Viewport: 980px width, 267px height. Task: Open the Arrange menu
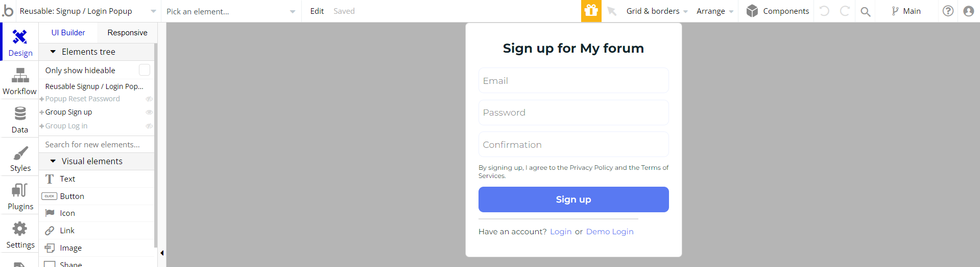pos(715,11)
